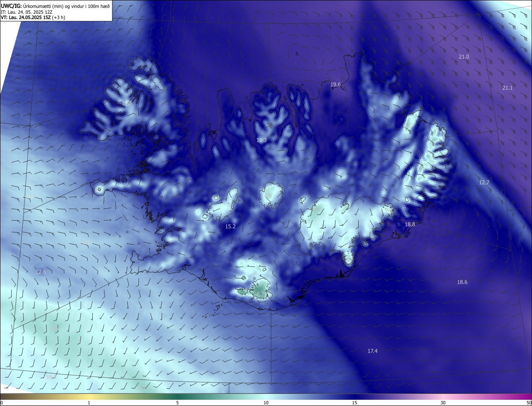
Task: Click the 12.7 value off the east coast
Action: (x=484, y=183)
